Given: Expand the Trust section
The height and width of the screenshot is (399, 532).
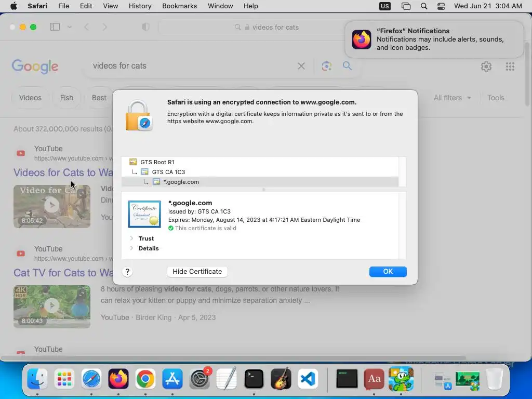Looking at the screenshot, I should click(x=131, y=238).
